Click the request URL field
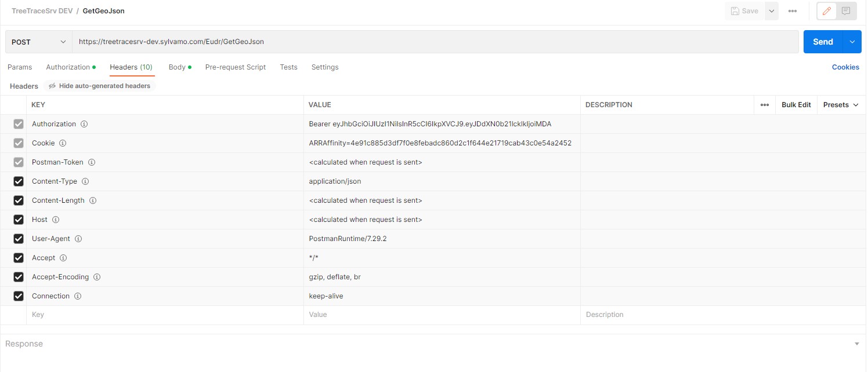 [x=435, y=42]
